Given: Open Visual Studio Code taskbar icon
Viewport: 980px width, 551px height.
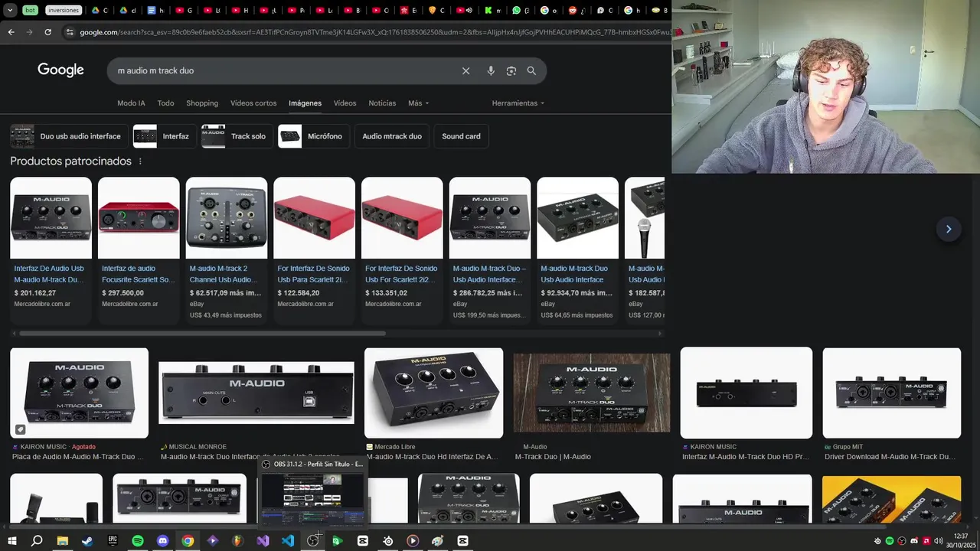Looking at the screenshot, I should pyautogui.click(x=288, y=540).
